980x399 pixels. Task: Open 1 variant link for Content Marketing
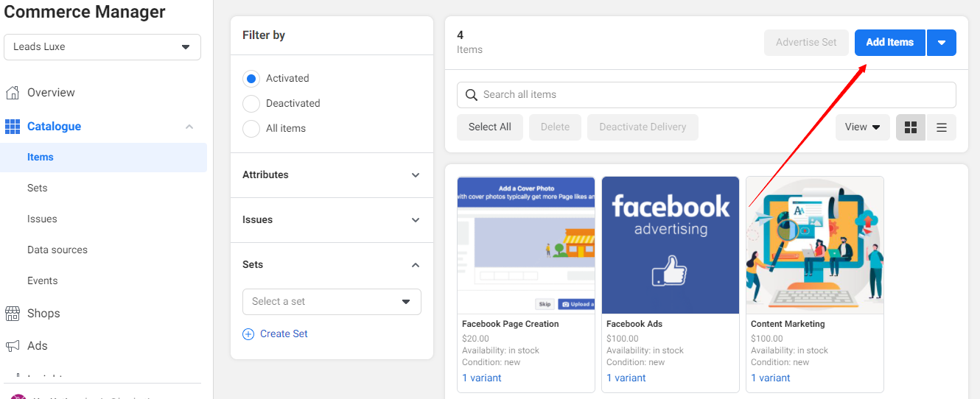(771, 378)
